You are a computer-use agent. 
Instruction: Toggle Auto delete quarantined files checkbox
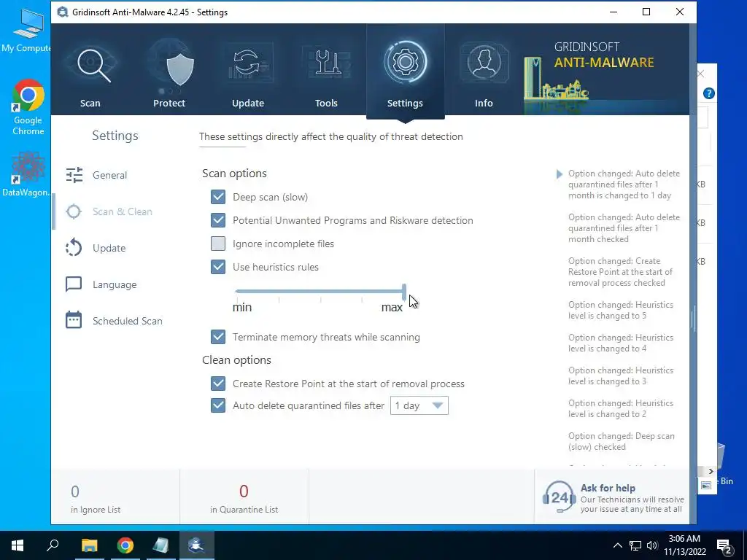(218, 405)
